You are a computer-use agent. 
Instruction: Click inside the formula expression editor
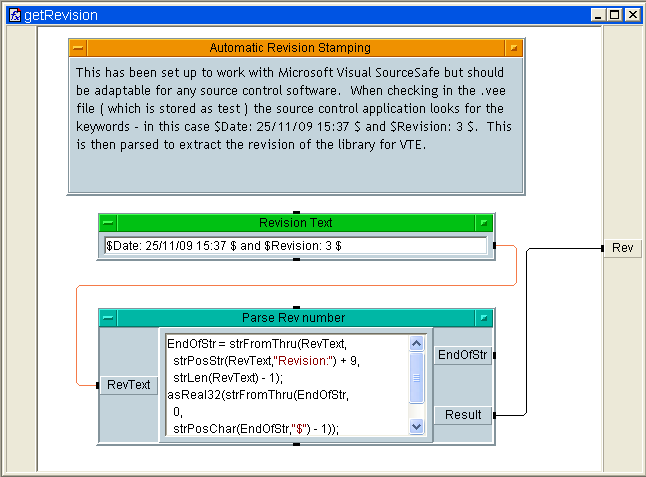click(285, 385)
